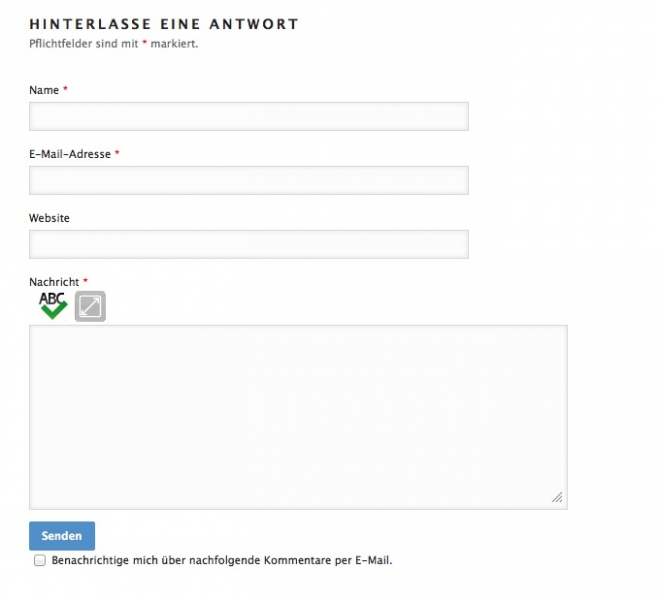Click the red asterisk in Pflichtfelder note

(x=144, y=44)
